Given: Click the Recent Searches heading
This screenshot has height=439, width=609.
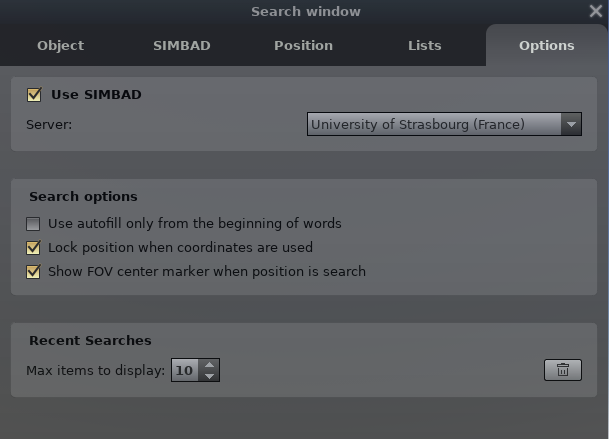Looking at the screenshot, I should coord(90,341).
